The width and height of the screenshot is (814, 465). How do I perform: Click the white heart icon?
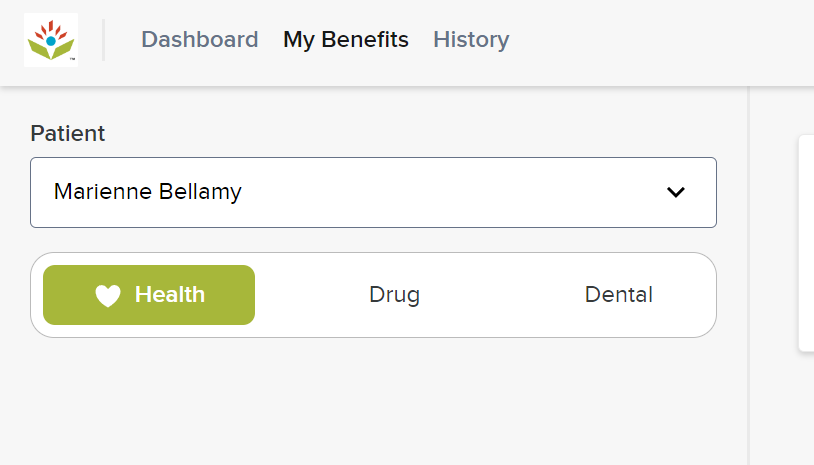pos(108,295)
